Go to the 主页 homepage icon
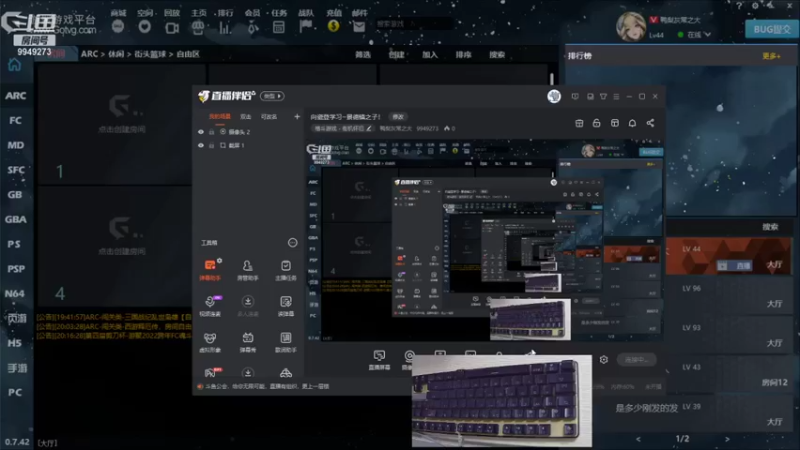This screenshot has width=800, height=450. click(198, 27)
